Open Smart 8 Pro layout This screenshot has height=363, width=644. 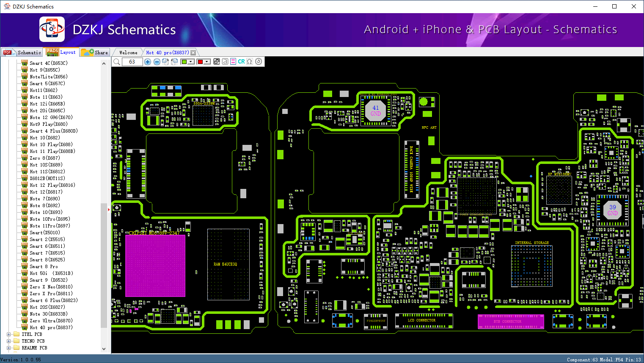pos(44,266)
